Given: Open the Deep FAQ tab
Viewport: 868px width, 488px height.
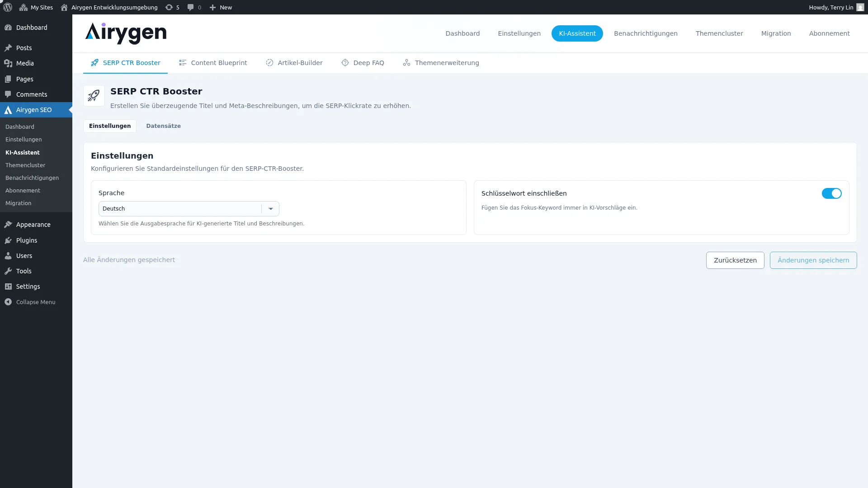Looking at the screenshot, I should point(363,63).
